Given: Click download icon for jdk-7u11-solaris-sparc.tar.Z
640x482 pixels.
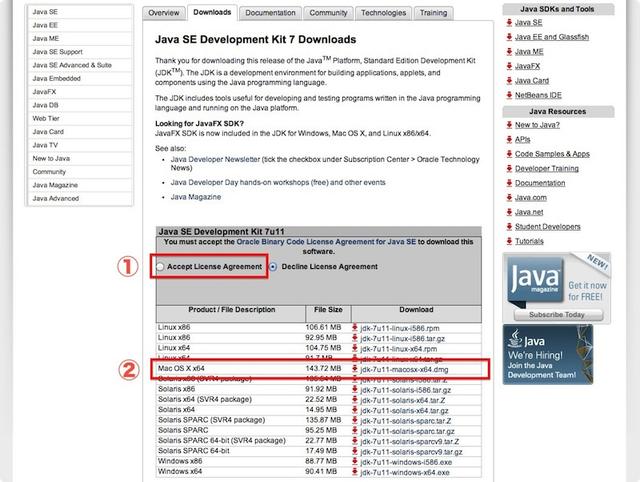Looking at the screenshot, I should click(x=355, y=420).
